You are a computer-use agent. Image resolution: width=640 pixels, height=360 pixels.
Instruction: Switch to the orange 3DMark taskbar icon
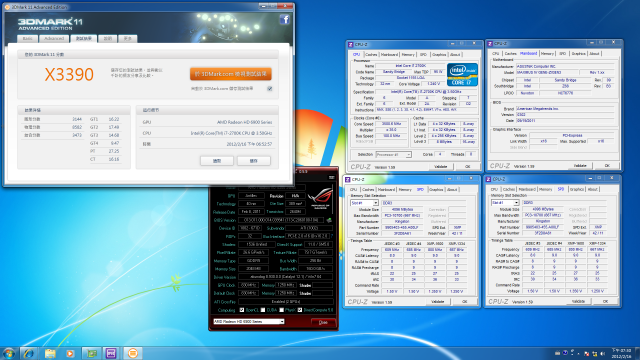(132, 353)
